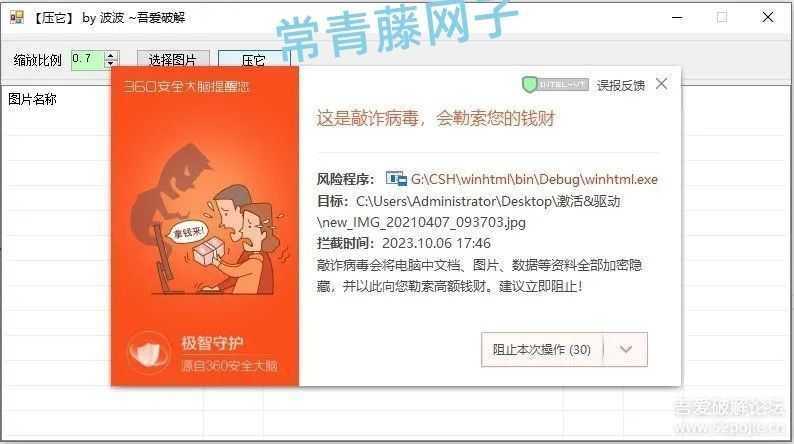Click the 360安全大脑提醒您 header text

(187, 87)
